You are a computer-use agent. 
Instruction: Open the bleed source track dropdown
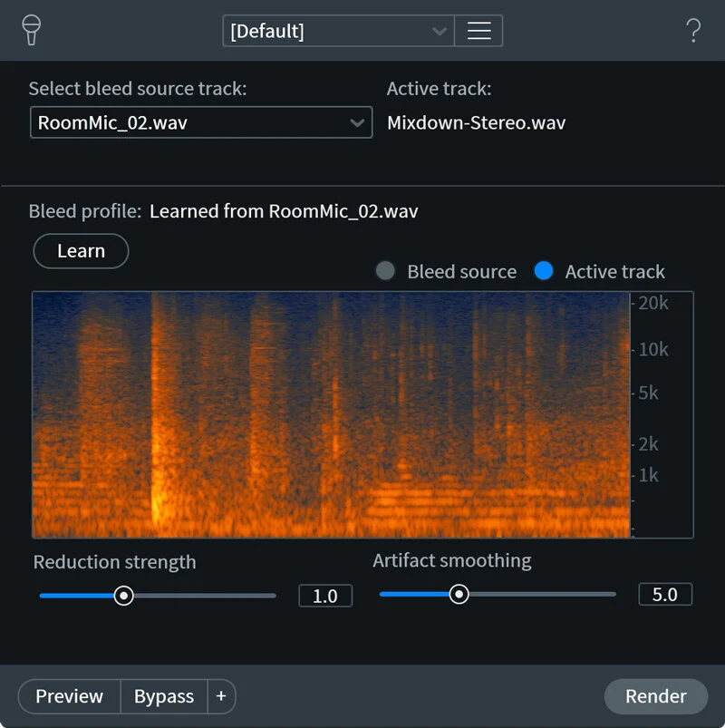(x=201, y=122)
